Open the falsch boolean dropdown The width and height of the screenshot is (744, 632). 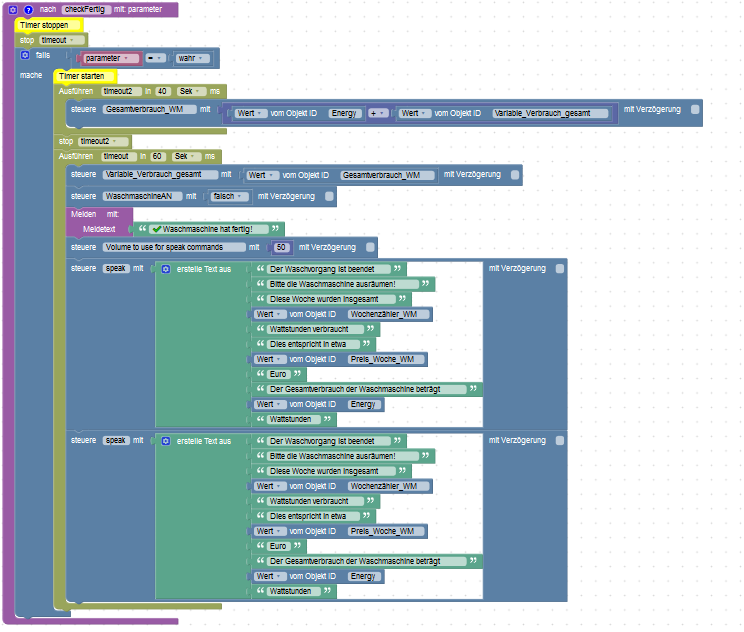tap(230, 196)
